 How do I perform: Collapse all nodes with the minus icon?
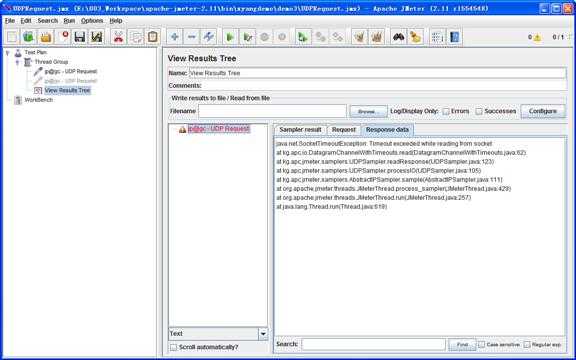pos(191,37)
